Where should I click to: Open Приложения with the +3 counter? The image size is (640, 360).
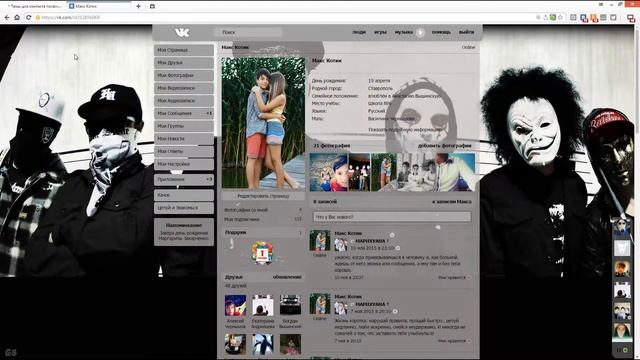click(184, 180)
